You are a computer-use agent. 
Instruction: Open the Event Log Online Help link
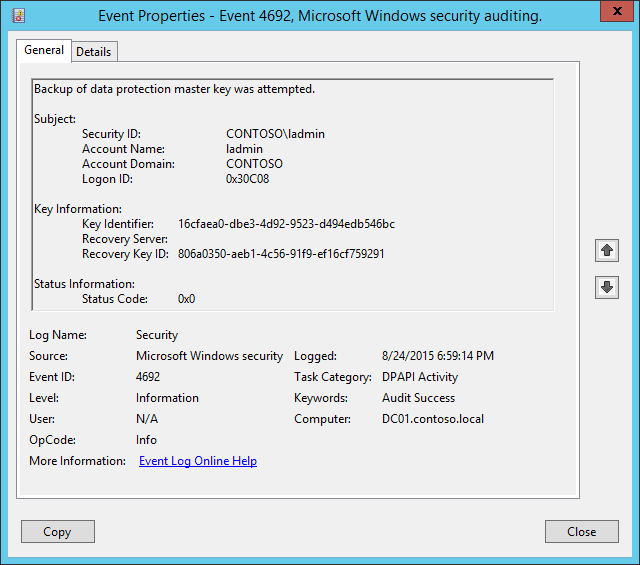point(198,461)
